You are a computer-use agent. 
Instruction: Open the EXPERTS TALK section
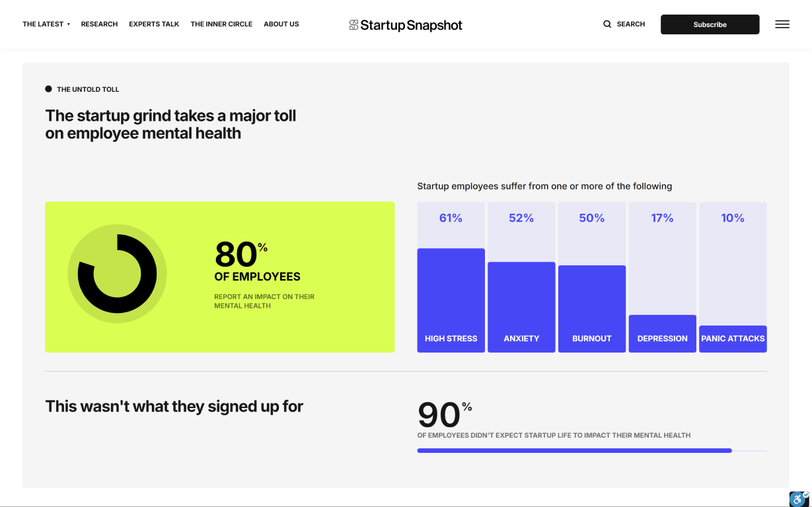click(x=154, y=24)
